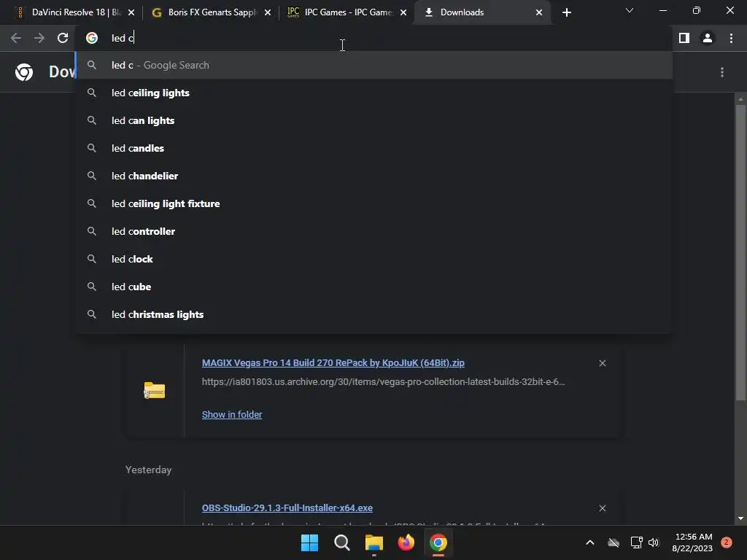The width and height of the screenshot is (747, 560).
Task: Click the scrollbar up arrow
Action: tap(740, 99)
